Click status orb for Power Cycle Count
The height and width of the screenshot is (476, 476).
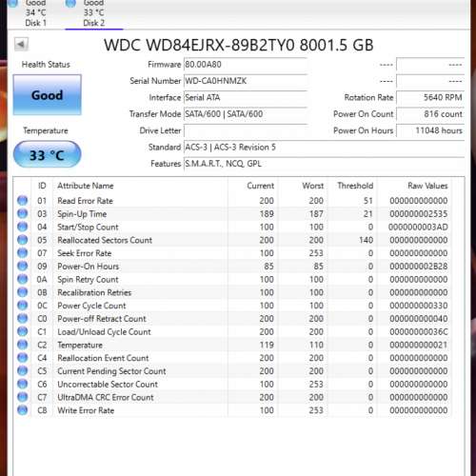pos(22,306)
